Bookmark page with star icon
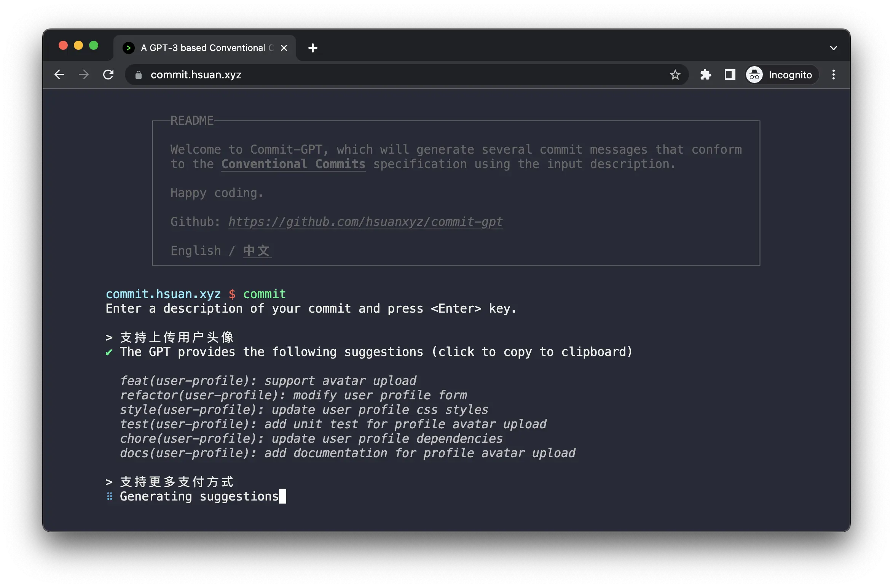Screen dimensions: 893x588 pos(675,75)
